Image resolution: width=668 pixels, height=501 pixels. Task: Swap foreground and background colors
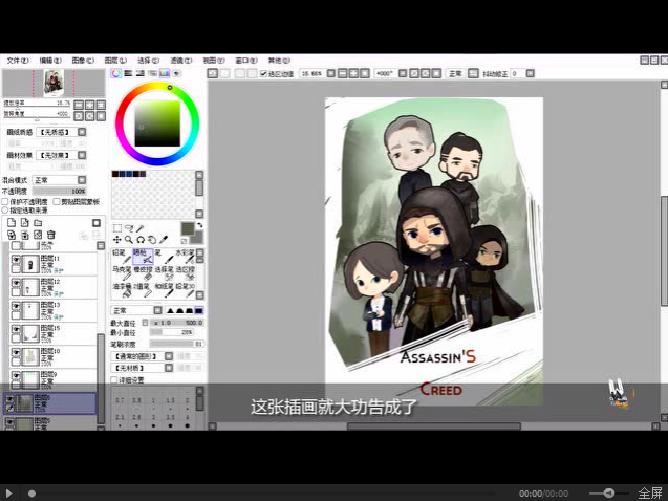pos(199,225)
